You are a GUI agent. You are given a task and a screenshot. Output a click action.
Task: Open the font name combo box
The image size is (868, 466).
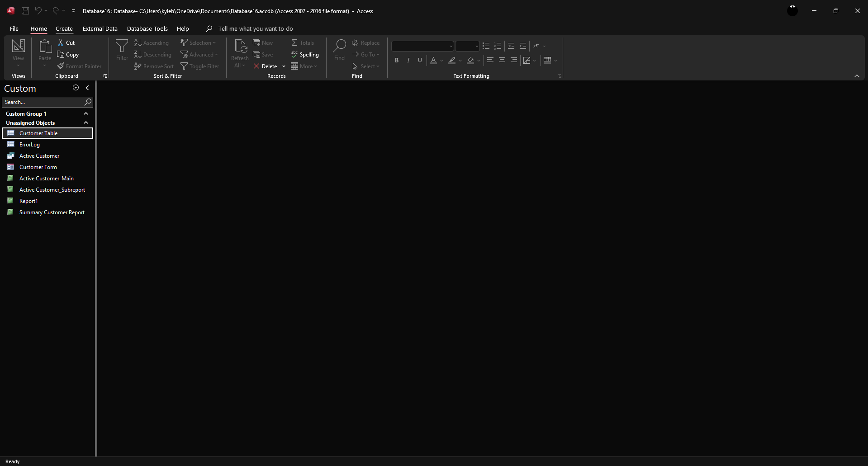(422, 46)
